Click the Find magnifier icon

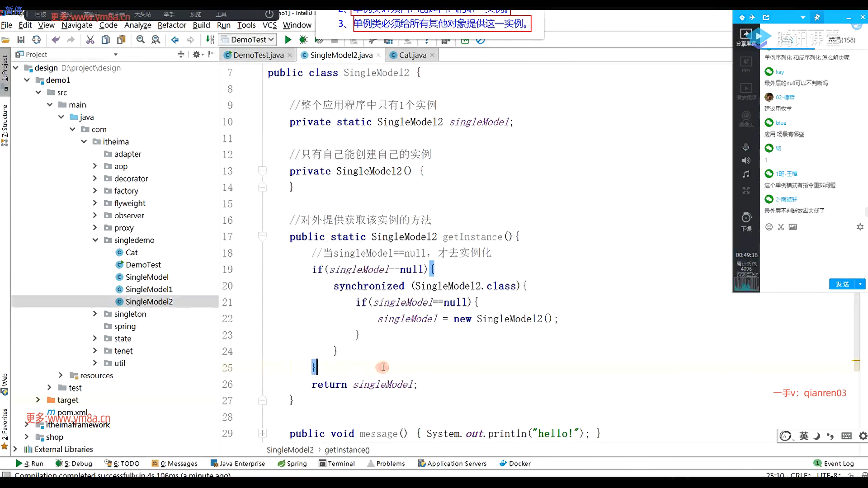pyautogui.click(x=141, y=40)
